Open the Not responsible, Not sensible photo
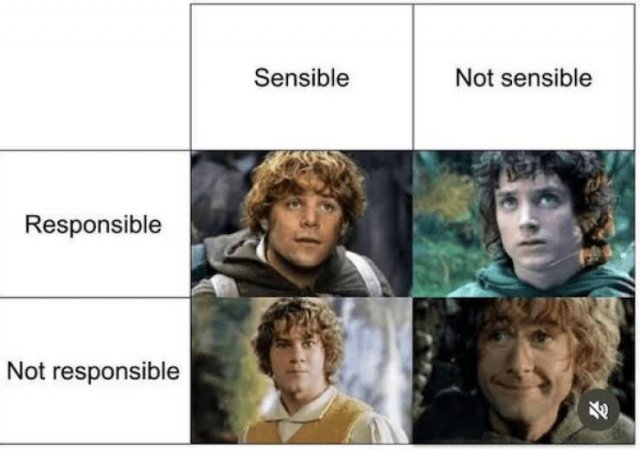Viewport: 640px width, 449px height. click(x=523, y=371)
